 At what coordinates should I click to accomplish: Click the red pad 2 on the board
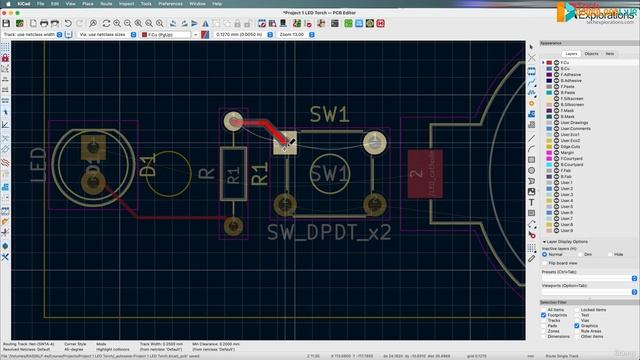[425, 174]
